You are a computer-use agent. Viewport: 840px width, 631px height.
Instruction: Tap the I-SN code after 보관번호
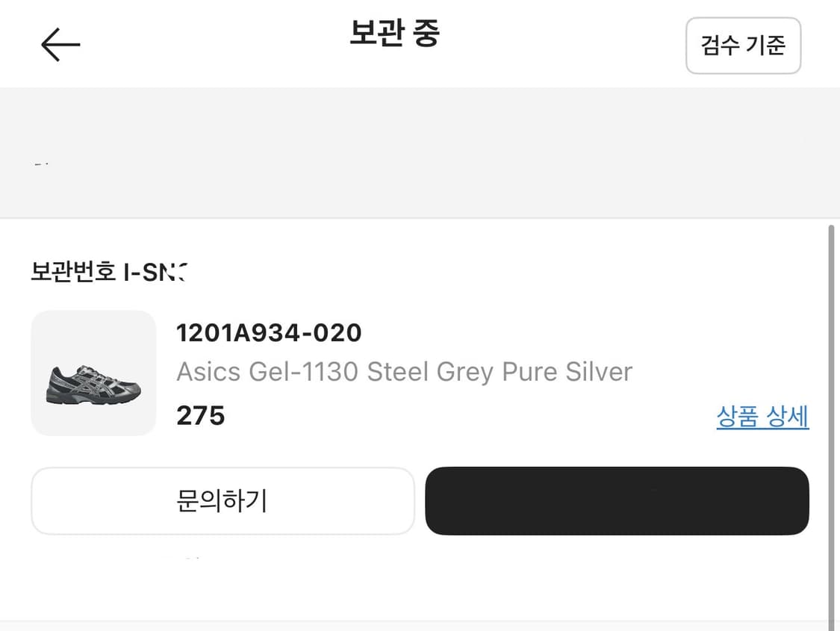tap(155, 272)
